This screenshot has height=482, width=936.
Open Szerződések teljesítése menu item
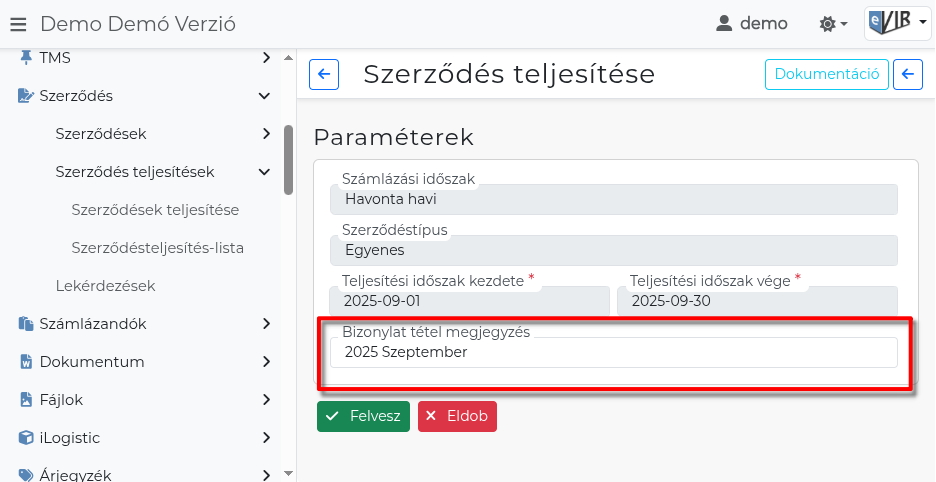pos(155,210)
